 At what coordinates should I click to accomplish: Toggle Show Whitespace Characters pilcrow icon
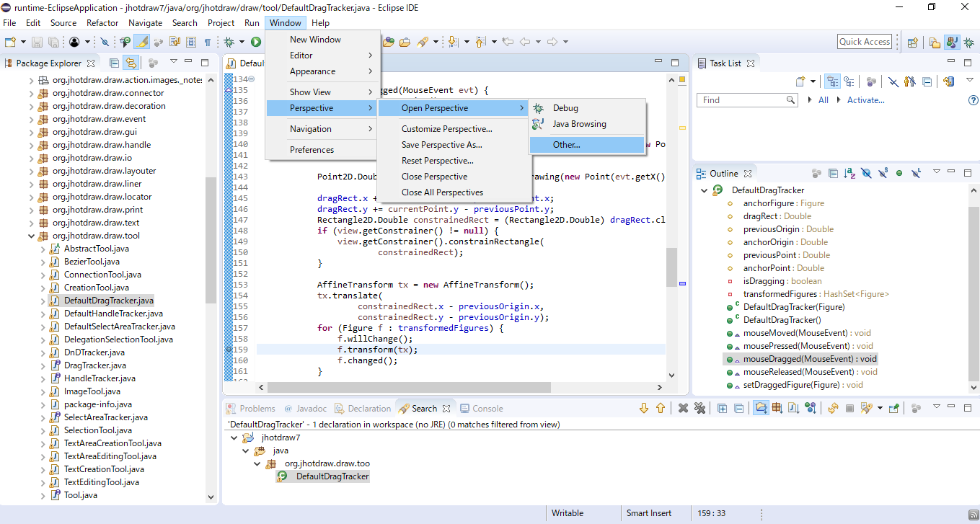pyautogui.click(x=208, y=42)
